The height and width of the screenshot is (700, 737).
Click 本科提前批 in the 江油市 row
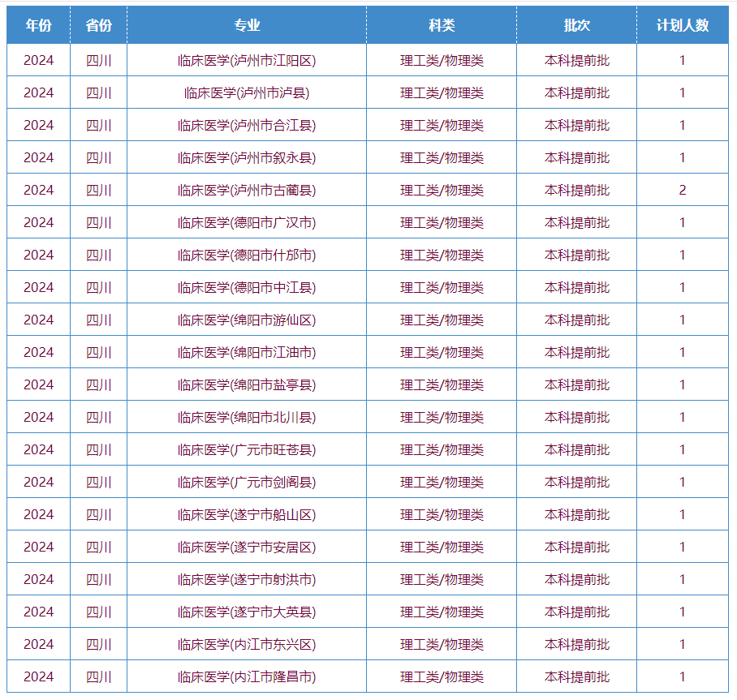(577, 352)
